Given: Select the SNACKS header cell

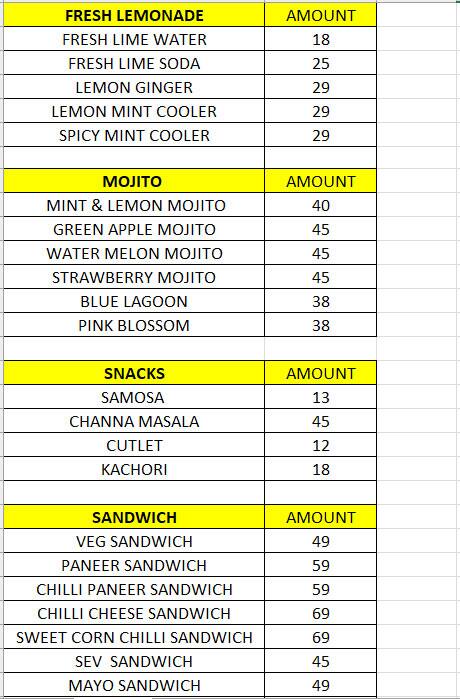Looking at the screenshot, I should (x=134, y=374).
